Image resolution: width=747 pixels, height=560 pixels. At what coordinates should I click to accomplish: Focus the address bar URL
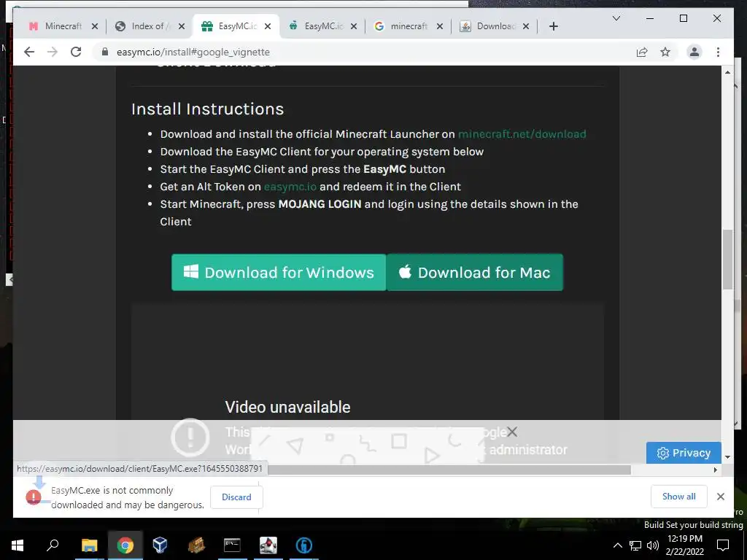(193, 52)
